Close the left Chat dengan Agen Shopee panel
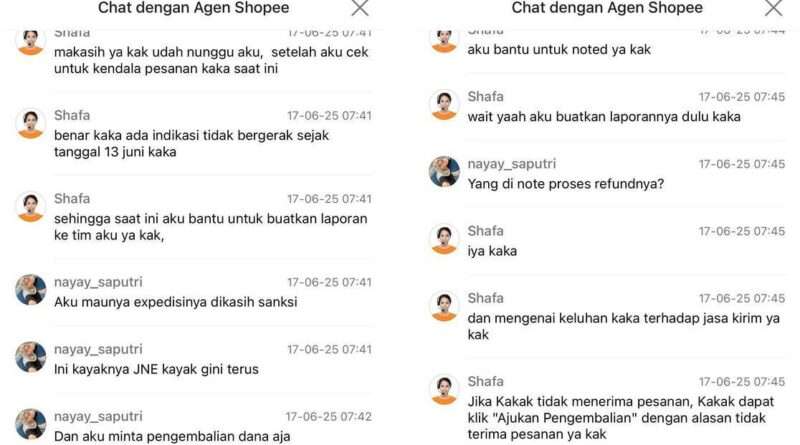Viewport: 800px width, 445px height. coord(360,8)
